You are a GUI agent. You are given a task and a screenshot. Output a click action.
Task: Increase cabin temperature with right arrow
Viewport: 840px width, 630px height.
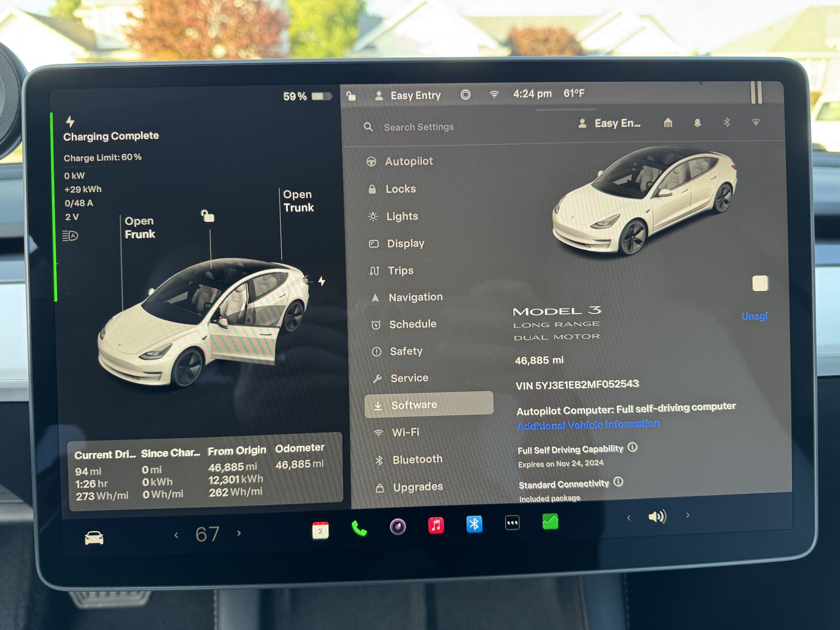coord(239,534)
